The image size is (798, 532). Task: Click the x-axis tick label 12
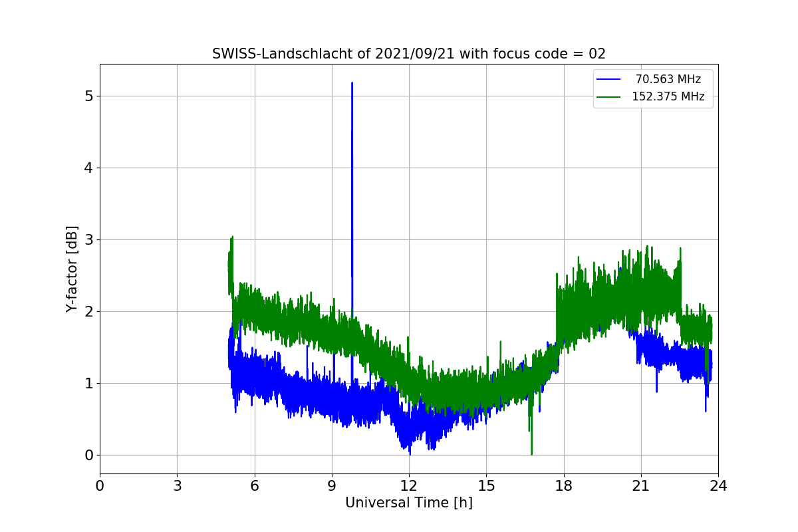click(x=409, y=485)
